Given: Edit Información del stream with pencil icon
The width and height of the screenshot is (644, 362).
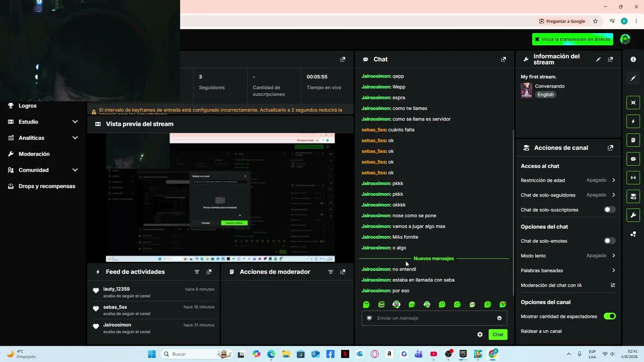Looking at the screenshot, I should pos(598,59).
